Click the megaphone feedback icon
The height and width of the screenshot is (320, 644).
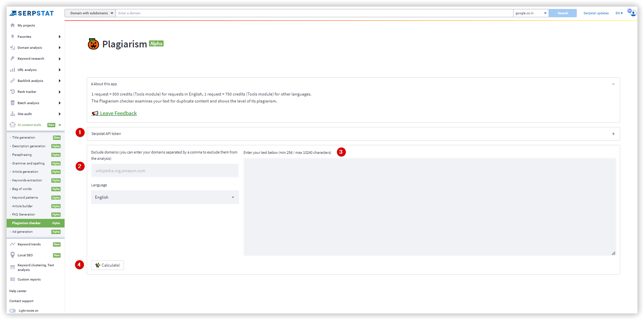coord(95,113)
